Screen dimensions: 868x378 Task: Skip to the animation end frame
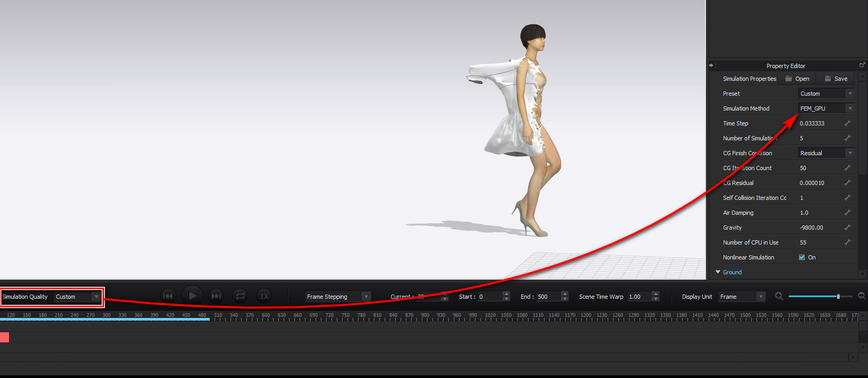[216, 296]
